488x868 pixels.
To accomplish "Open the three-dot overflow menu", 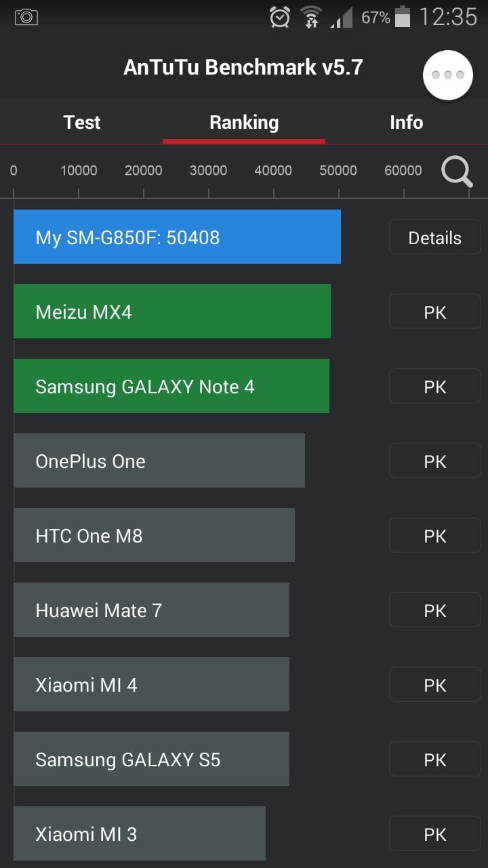I will click(x=447, y=75).
